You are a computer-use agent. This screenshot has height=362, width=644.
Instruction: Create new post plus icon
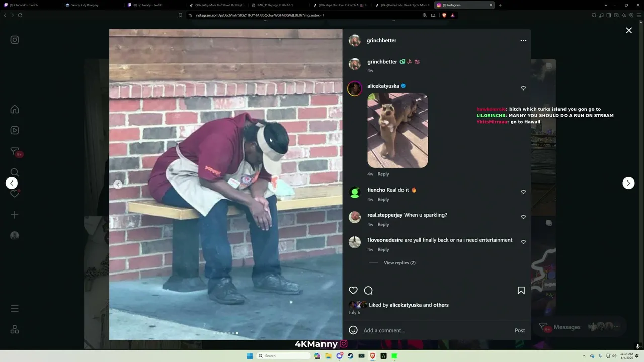pos(15,215)
